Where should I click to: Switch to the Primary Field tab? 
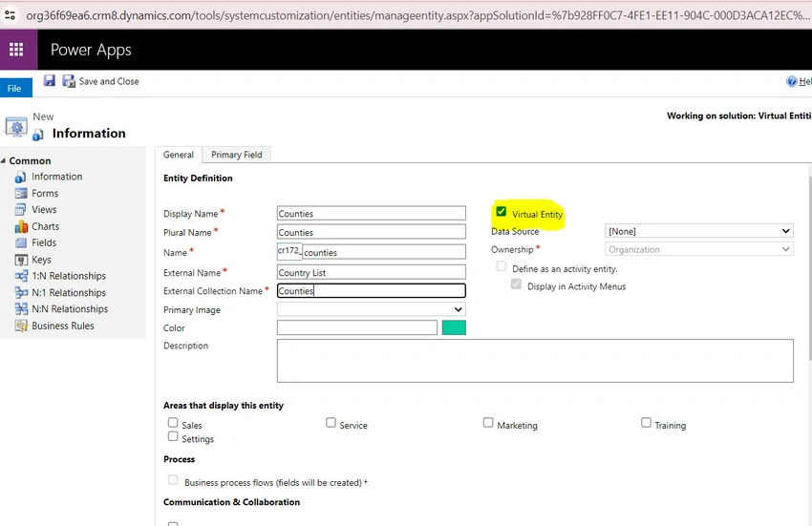(236, 155)
